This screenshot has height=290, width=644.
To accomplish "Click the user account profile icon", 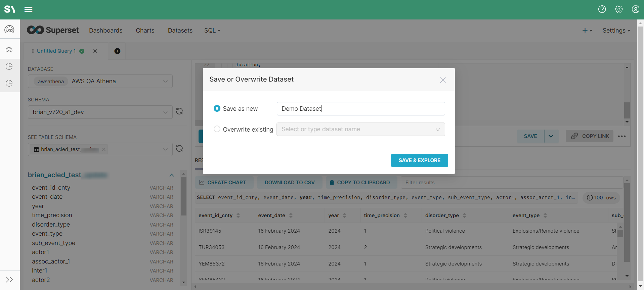I will tap(635, 9).
